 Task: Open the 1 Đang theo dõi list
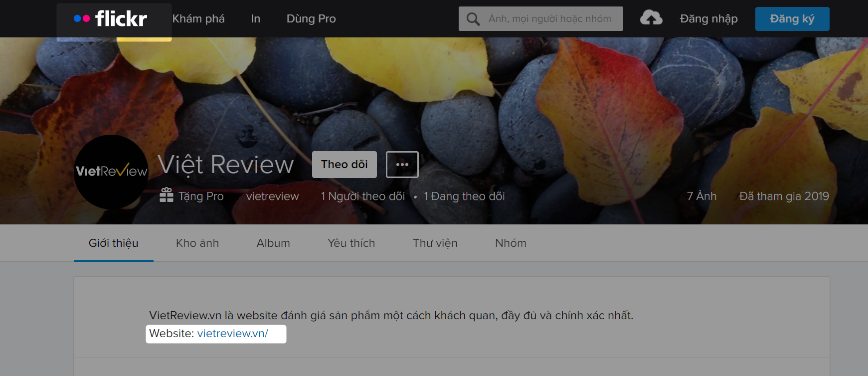[464, 196]
